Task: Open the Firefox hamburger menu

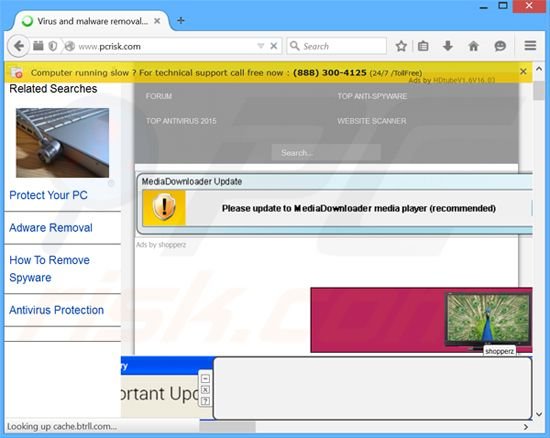Action: coord(530,46)
